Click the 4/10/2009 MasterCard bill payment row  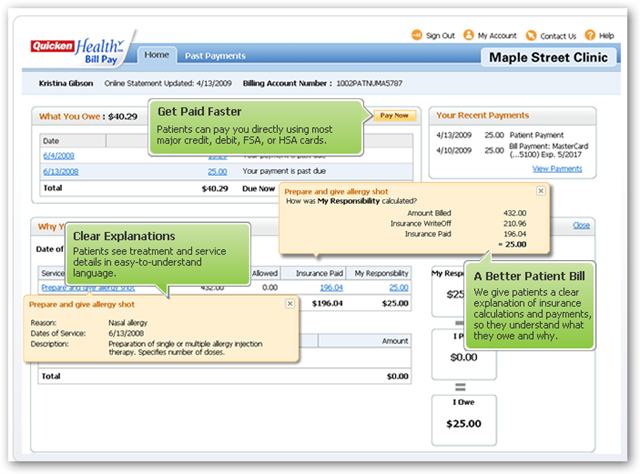click(x=512, y=150)
